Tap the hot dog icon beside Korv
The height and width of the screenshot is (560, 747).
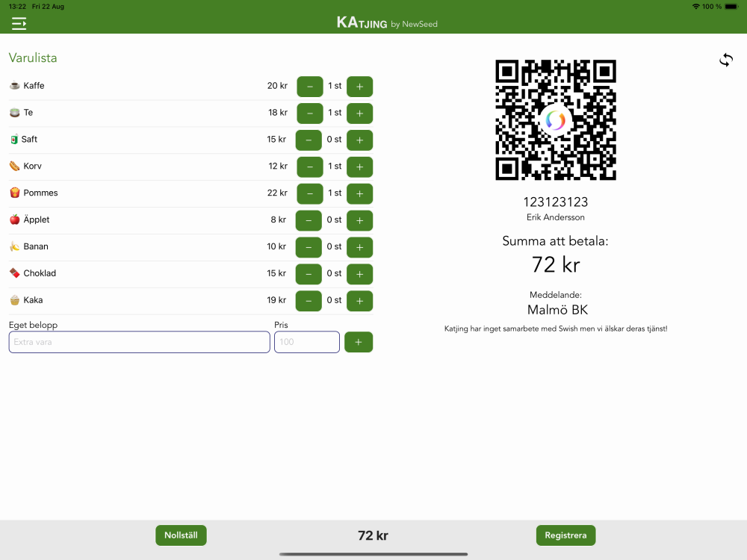(x=15, y=166)
